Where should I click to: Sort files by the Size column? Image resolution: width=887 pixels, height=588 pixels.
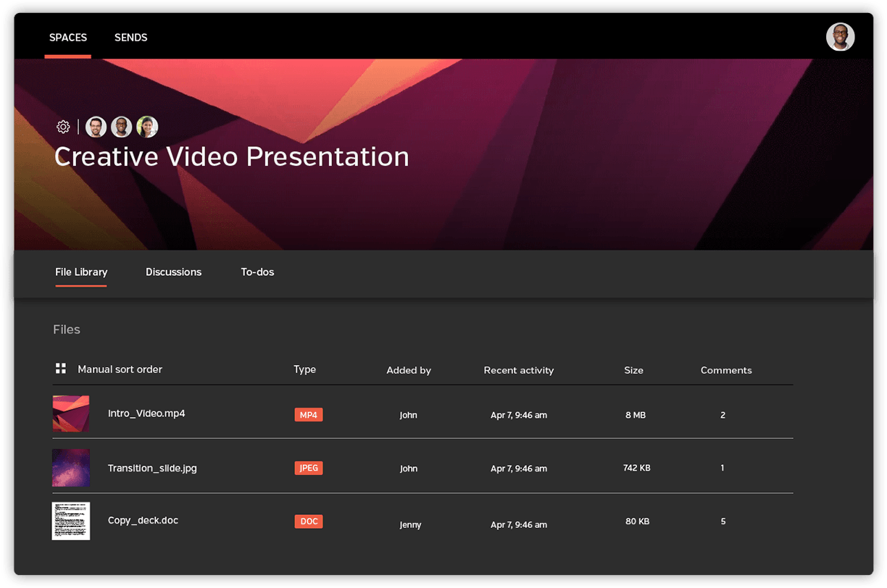click(x=633, y=370)
